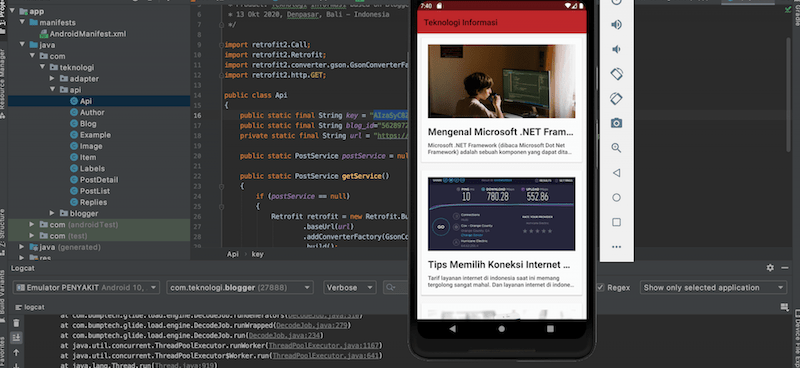Take an emulator screenshot with the camera icon
This screenshot has height=368, width=800.
pos(616,123)
